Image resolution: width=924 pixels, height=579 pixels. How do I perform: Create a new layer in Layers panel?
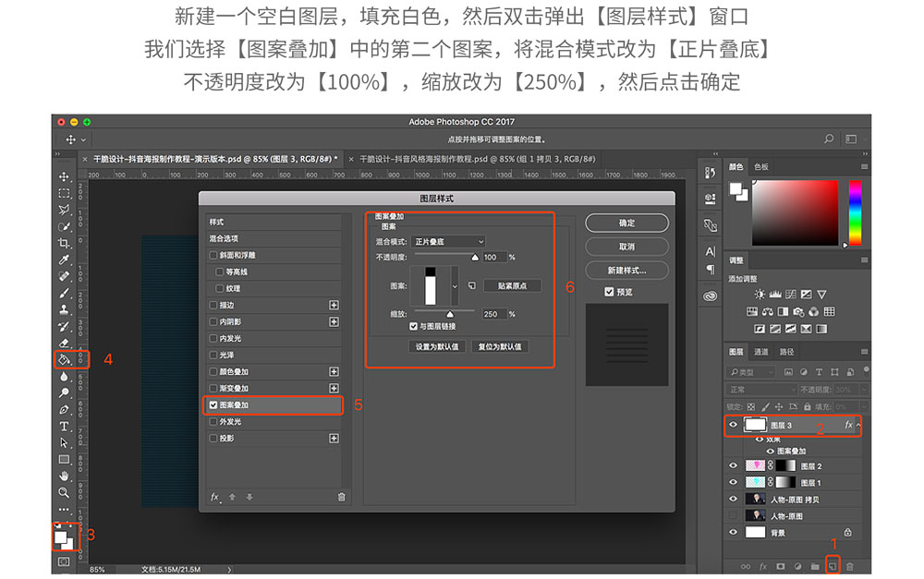[x=833, y=566]
